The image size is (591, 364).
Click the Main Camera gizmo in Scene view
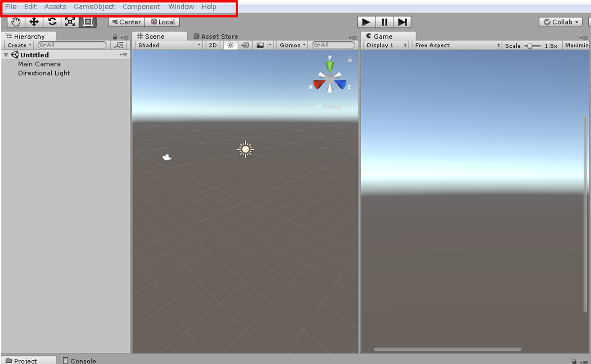[167, 157]
